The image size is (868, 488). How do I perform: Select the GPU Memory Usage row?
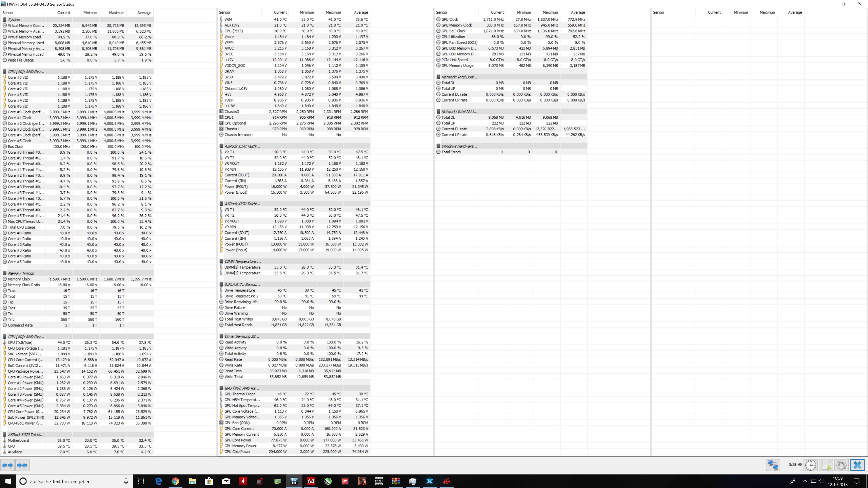(511, 66)
